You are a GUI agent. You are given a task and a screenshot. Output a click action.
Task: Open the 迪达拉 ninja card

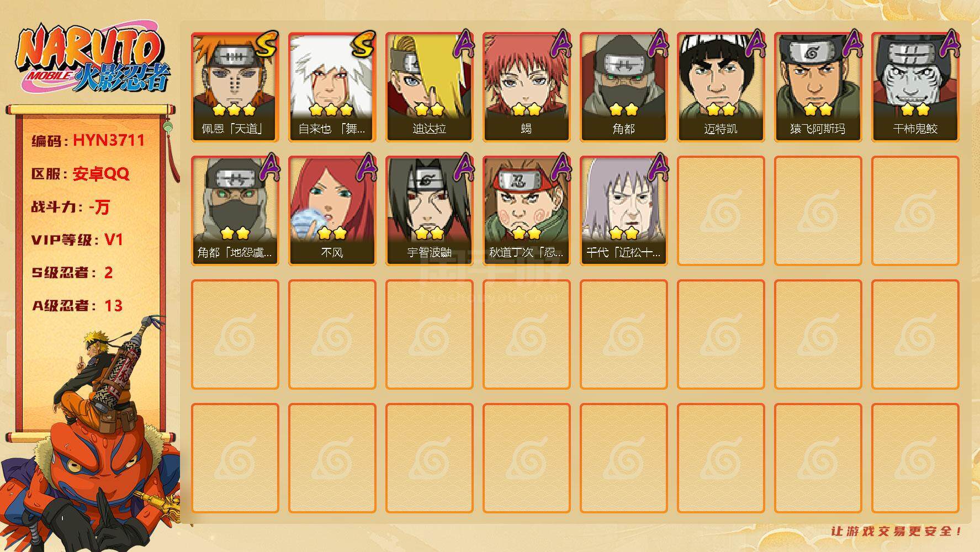click(429, 87)
